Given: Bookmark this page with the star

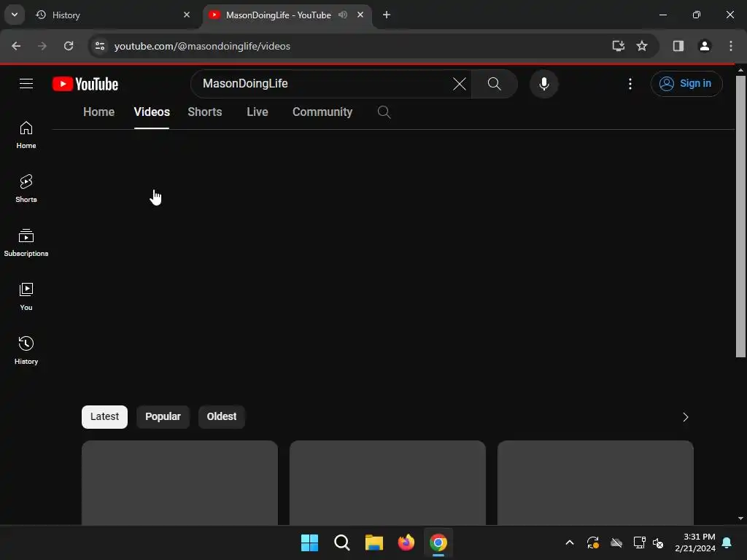Looking at the screenshot, I should pos(642,46).
